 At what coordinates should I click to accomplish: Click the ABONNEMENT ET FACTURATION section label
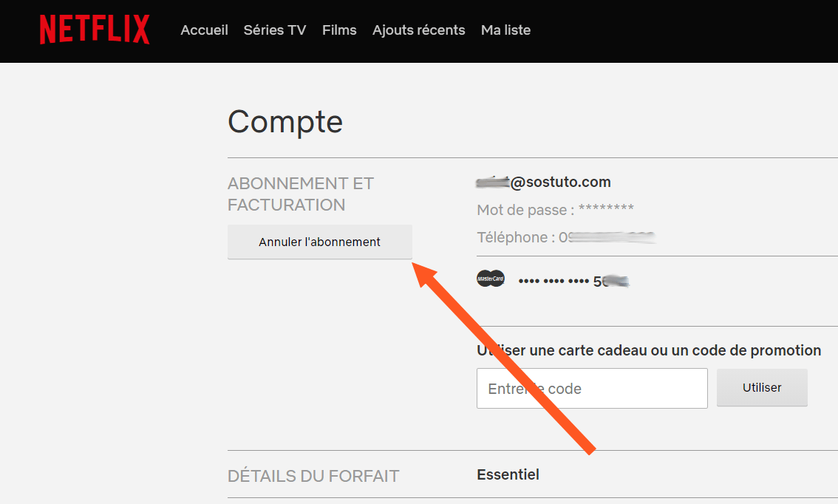[x=301, y=194]
